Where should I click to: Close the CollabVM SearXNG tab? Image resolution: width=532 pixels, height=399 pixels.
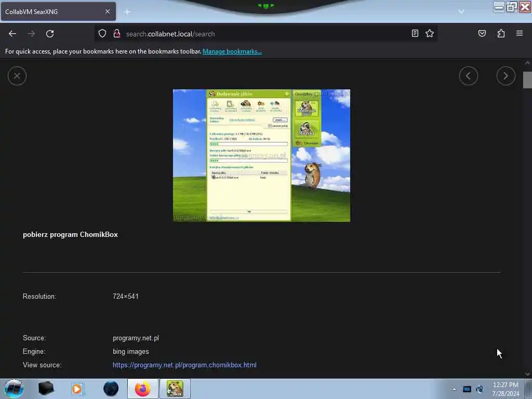[107, 11]
